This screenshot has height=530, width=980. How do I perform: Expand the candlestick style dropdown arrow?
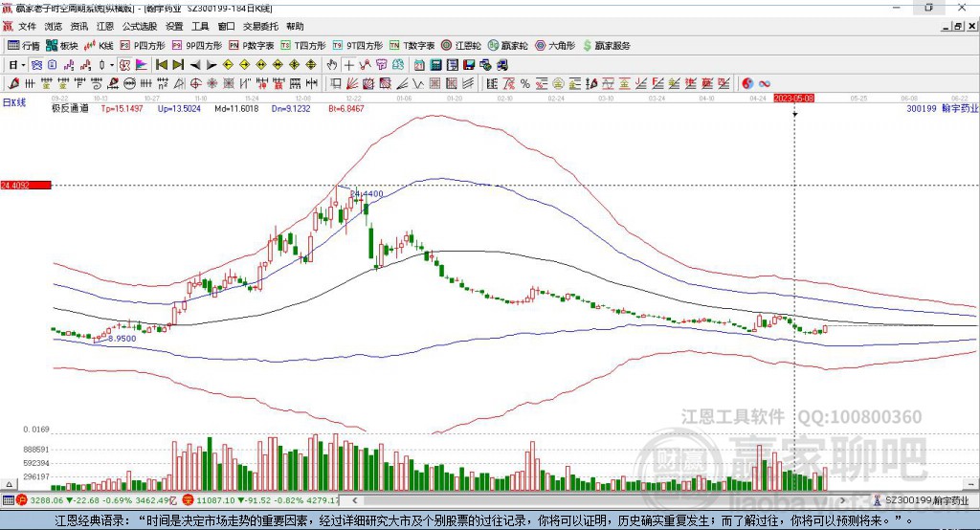click(112, 65)
